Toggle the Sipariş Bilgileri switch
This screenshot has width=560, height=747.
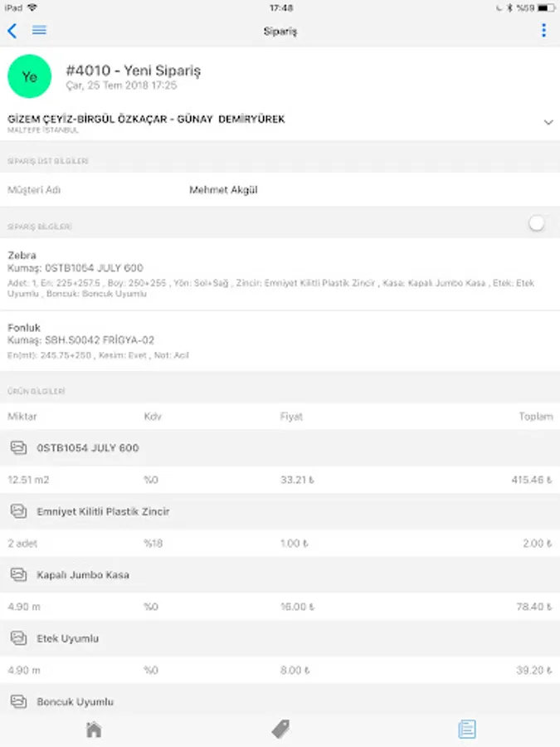(538, 223)
